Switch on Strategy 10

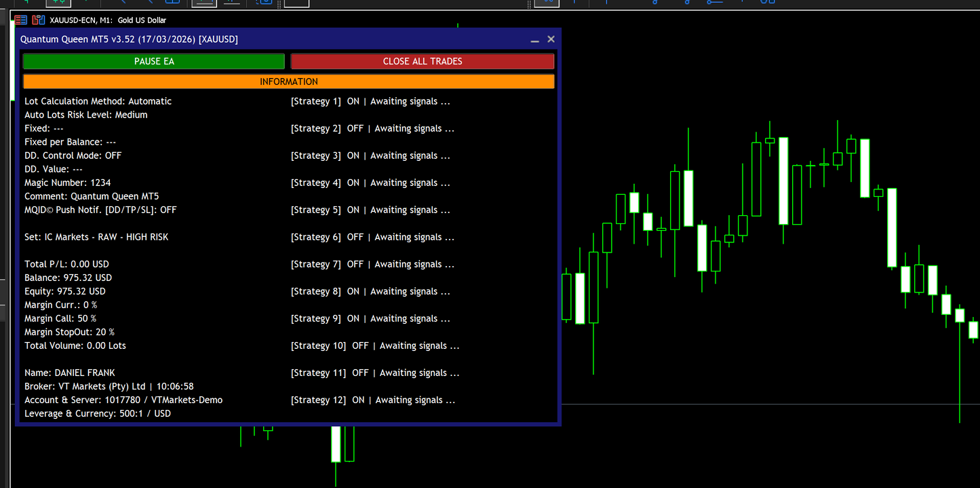tap(360, 345)
